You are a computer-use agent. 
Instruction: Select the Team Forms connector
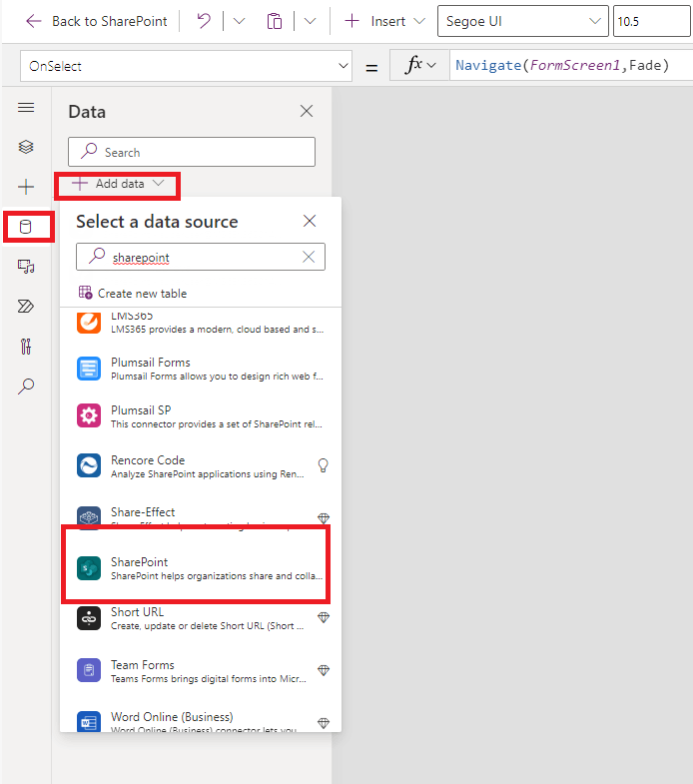coord(201,670)
